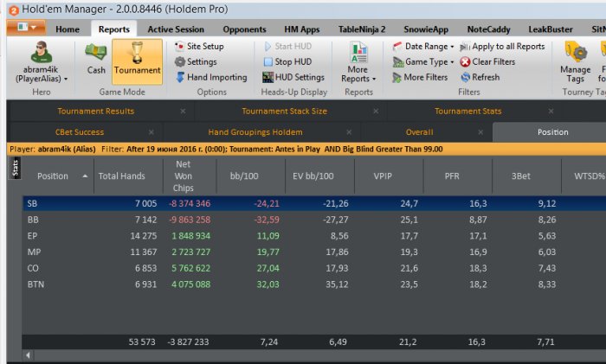
Task: Open the Settings gear option
Action: point(196,61)
